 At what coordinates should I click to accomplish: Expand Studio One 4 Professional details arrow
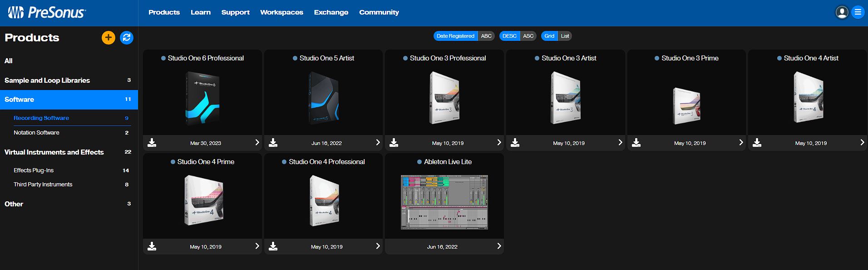[378, 246]
